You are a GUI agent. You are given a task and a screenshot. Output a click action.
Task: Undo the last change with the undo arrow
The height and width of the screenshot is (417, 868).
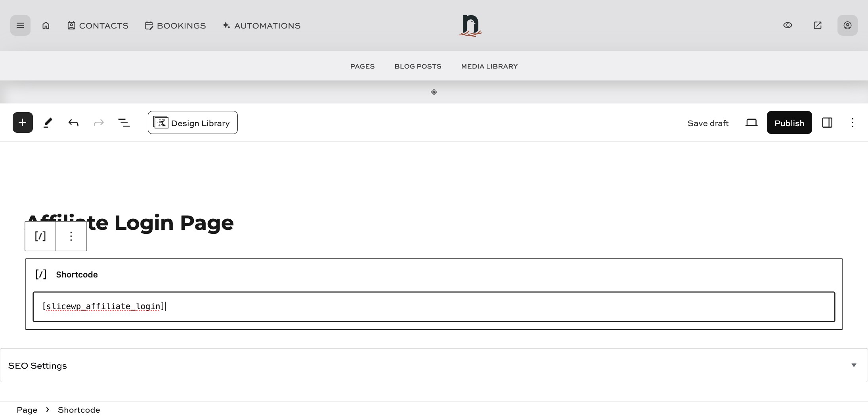(x=73, y=122)
